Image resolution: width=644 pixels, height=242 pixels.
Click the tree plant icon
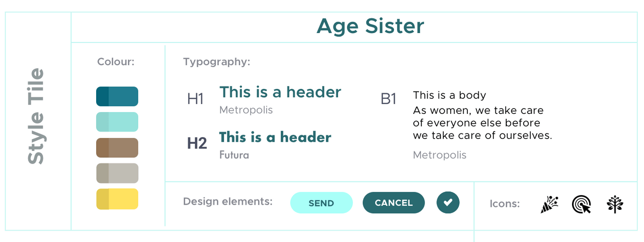pos(615,204)
